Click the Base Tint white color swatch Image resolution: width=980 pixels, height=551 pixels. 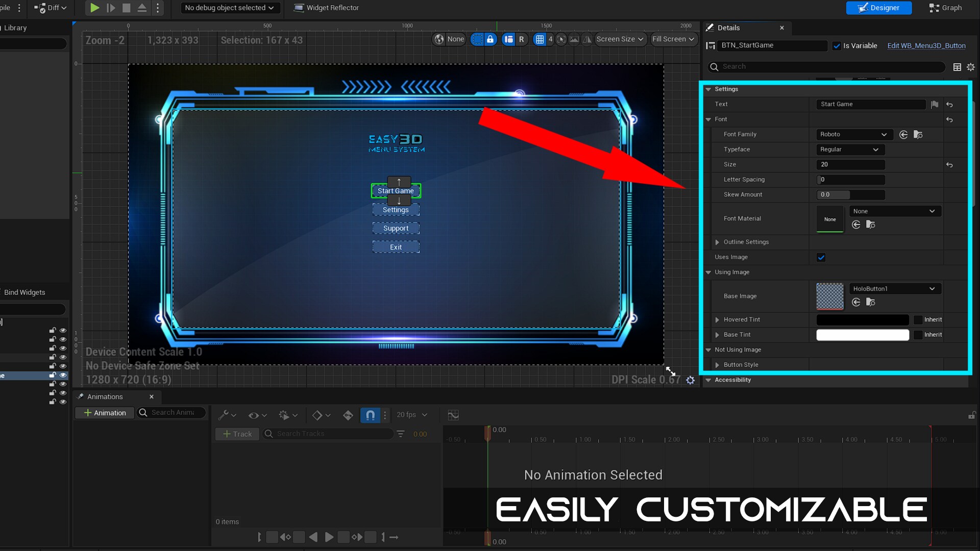point(862,335)
